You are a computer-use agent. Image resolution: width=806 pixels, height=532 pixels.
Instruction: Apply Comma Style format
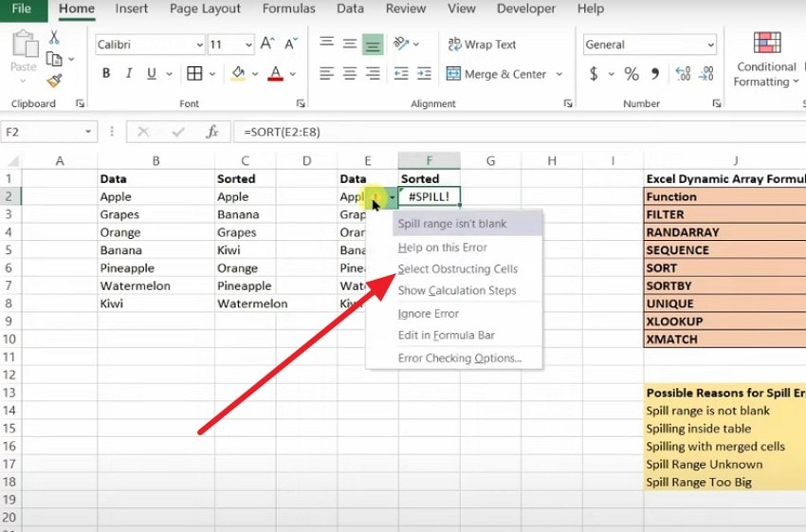click(x=655, y=74)
